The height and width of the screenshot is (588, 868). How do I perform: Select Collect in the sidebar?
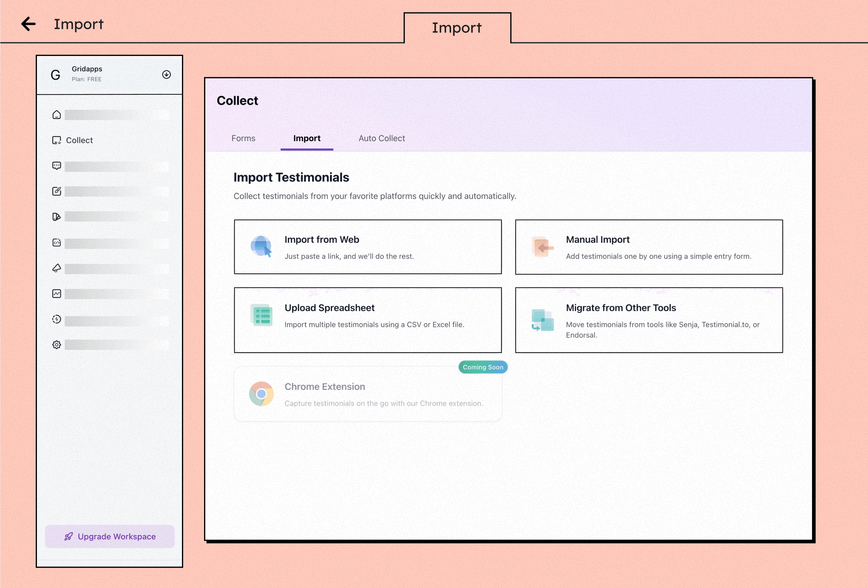click(x=79, y=140)
